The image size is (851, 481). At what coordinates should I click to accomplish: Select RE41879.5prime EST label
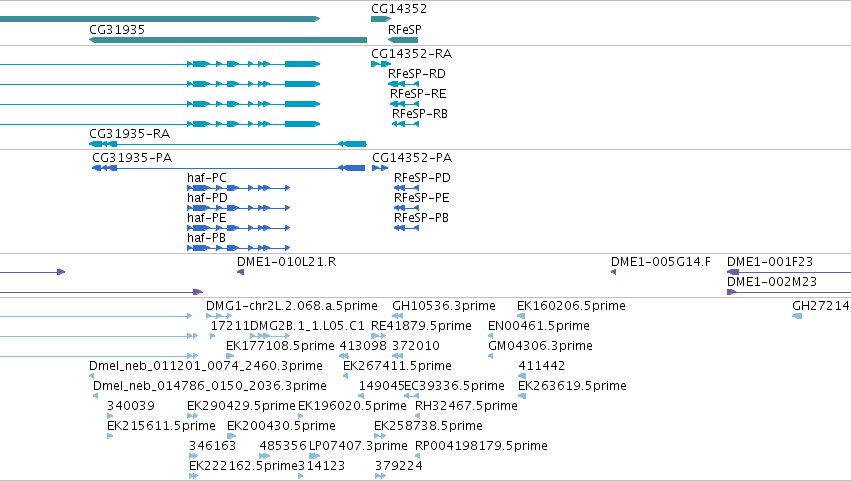point(421,326)
